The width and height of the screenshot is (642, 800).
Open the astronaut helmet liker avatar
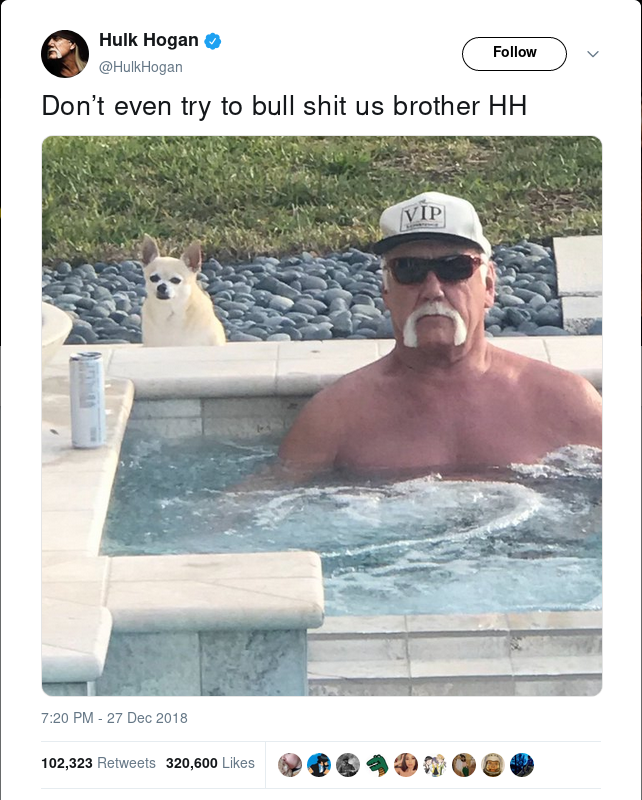[x=493, y=765]
